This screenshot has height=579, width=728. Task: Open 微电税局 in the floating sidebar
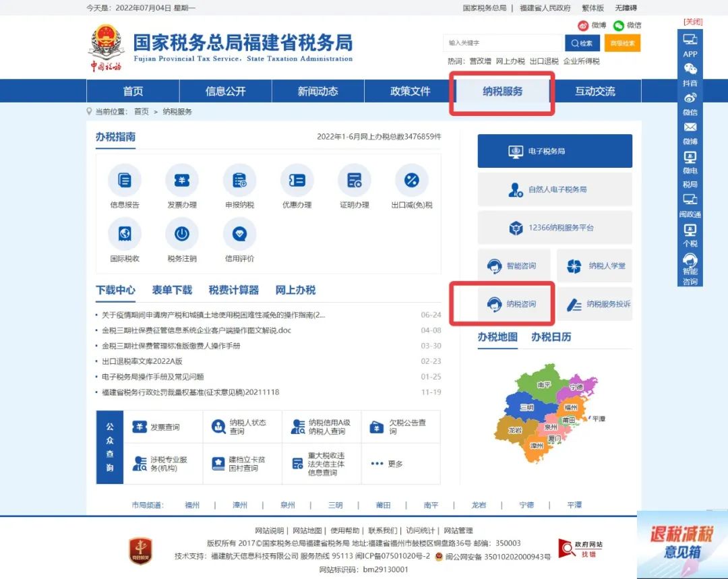(690, 169)
